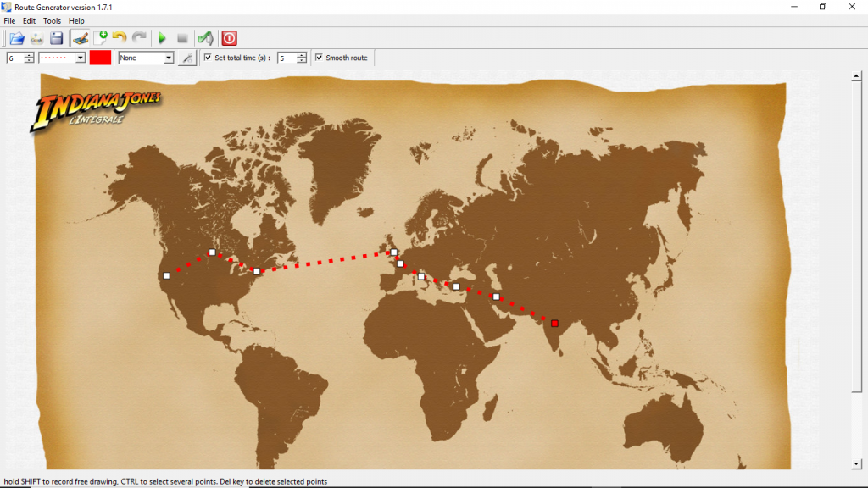Change the route color swatch
Screen dimensions: 868x488
pos(100,57)
